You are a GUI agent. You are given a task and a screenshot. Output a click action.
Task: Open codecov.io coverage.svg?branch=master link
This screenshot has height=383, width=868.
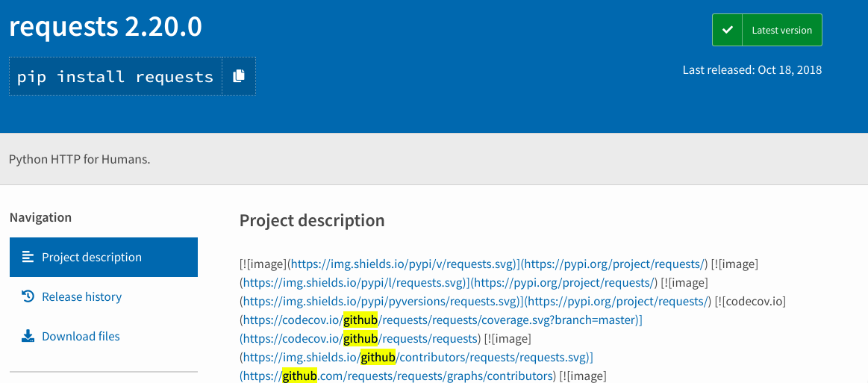coord(440,320)
